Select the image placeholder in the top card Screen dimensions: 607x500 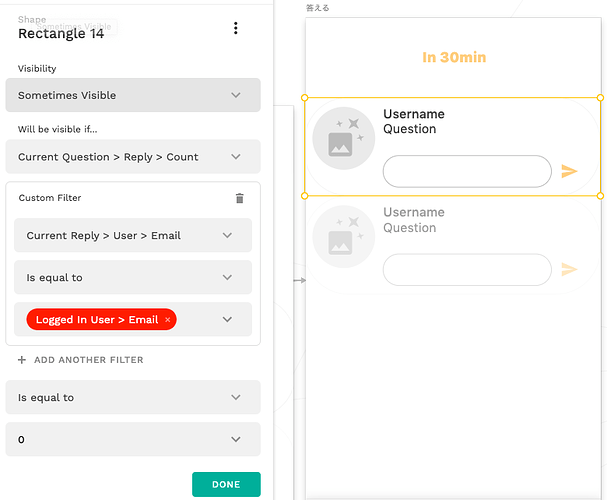pos(344,138)
